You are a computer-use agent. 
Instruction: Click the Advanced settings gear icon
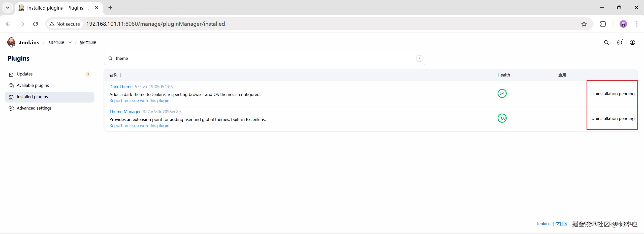click(x=11, y=108)
